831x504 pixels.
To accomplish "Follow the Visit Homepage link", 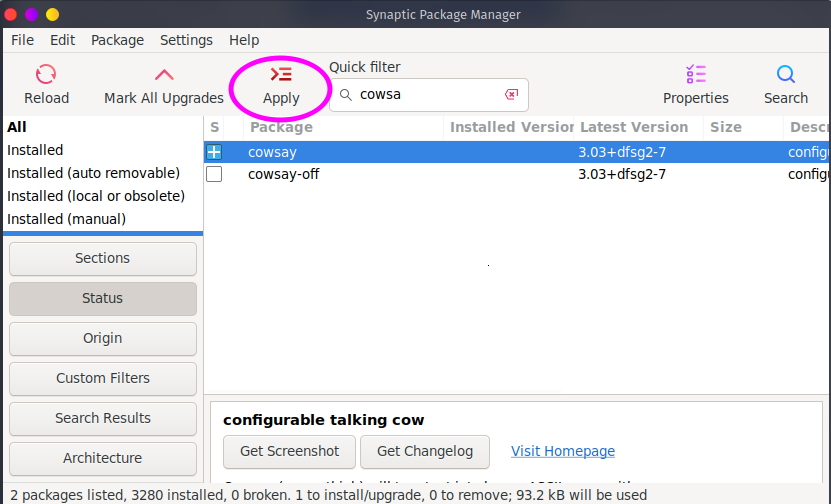I will 563,451.
